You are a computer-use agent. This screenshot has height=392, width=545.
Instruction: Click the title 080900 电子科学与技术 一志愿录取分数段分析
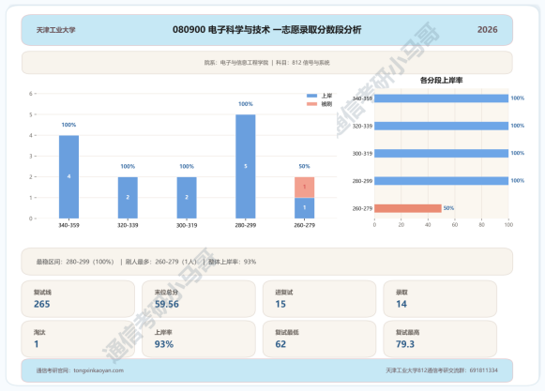[267, 29]
